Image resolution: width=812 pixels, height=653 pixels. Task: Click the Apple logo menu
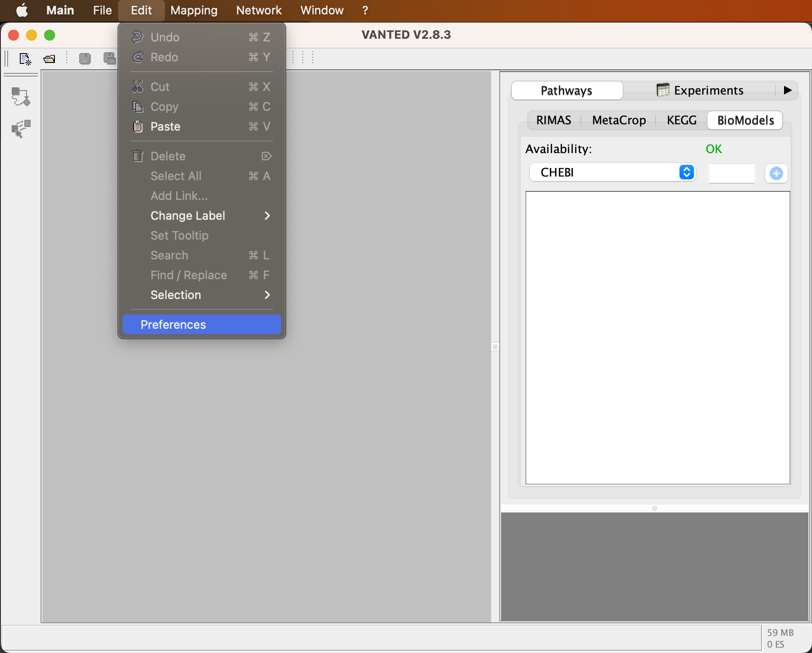tap(22, 10)
